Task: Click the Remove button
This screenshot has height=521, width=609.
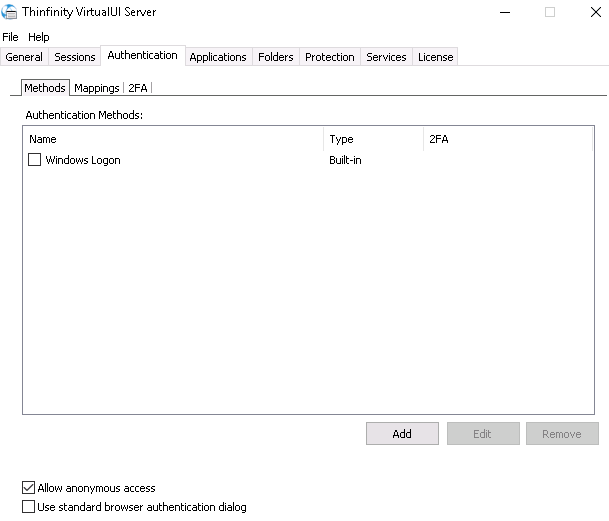Action: pos(562,434)
